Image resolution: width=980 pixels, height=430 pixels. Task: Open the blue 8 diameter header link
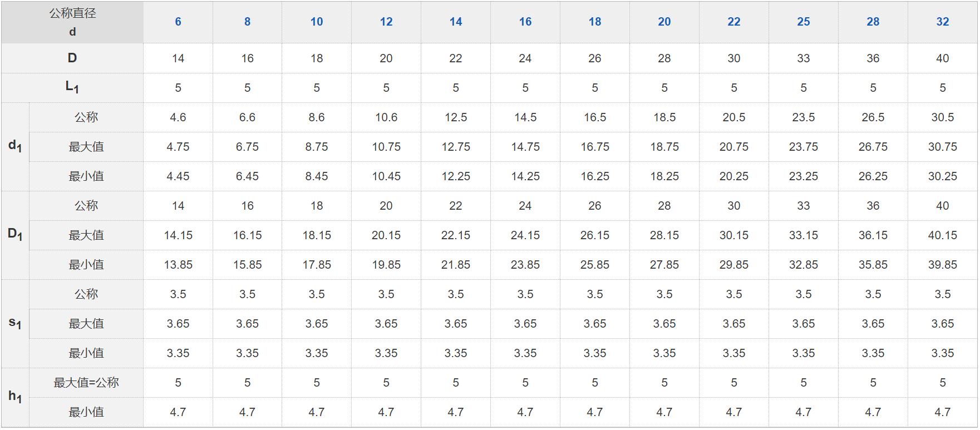[247, 22]
